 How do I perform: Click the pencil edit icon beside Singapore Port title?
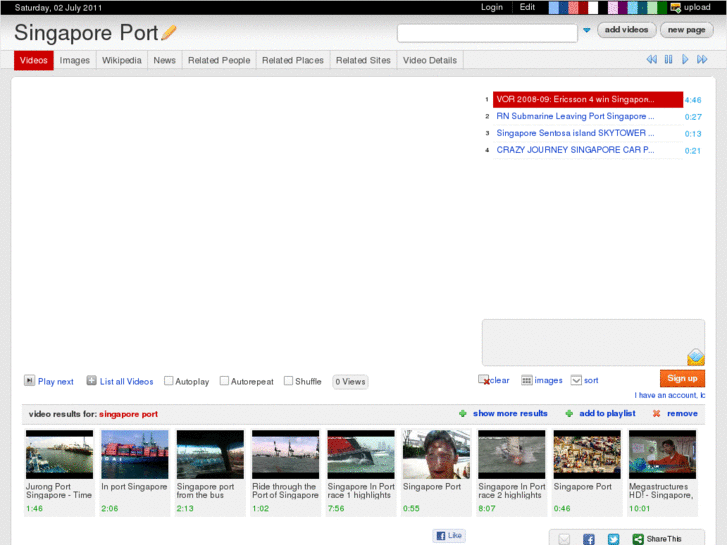pos(169,32)
